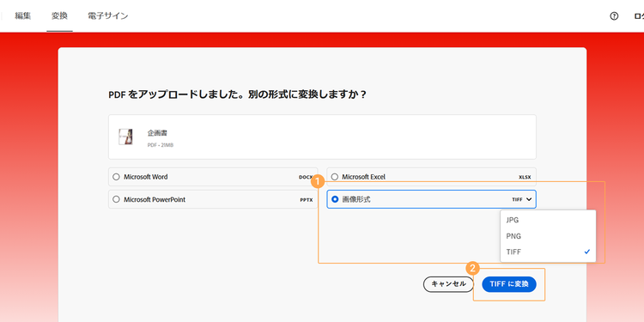This screenshot has width=644, height=322.
Task: Click the 企画書 file name
Action: click(x=157, y=133)
